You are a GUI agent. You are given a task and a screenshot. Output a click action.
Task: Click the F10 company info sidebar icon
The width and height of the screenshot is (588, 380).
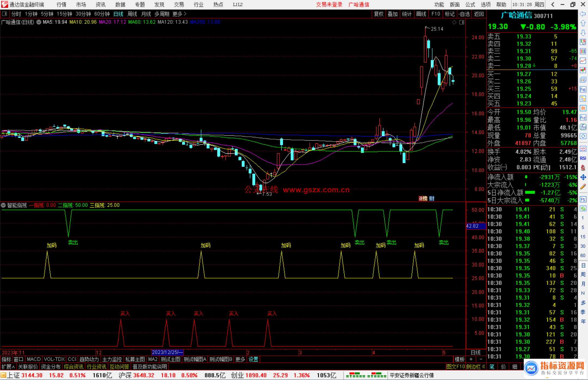583,89
